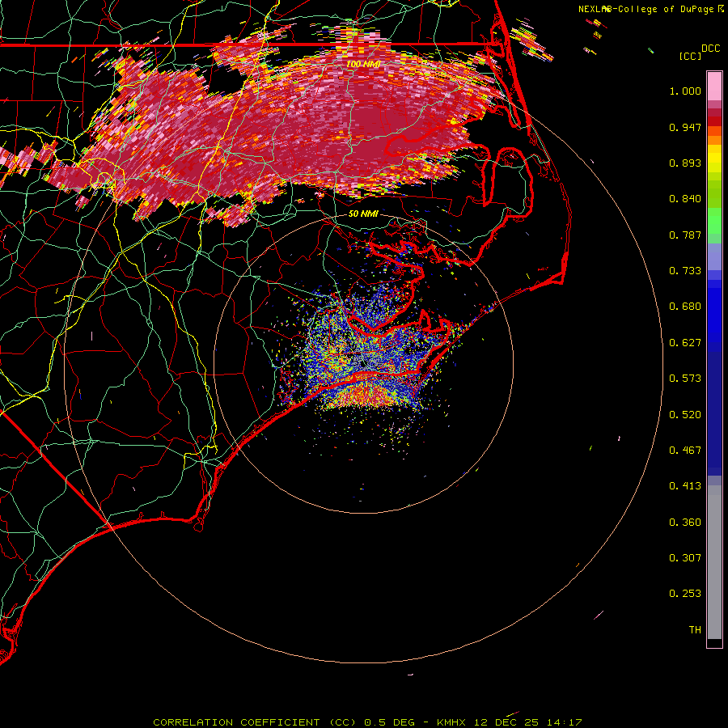Select the 0.307 color scale value

click(x=685, y=558)
